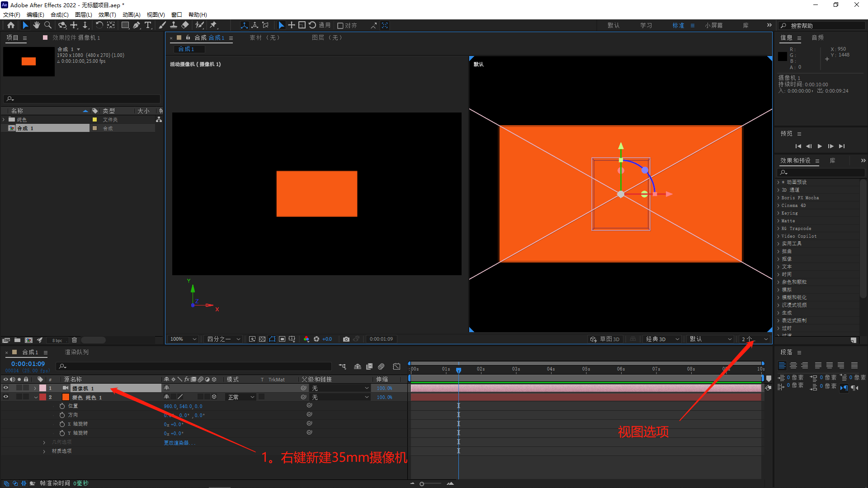Click the Home icon in toolbar

pos(11,25)
